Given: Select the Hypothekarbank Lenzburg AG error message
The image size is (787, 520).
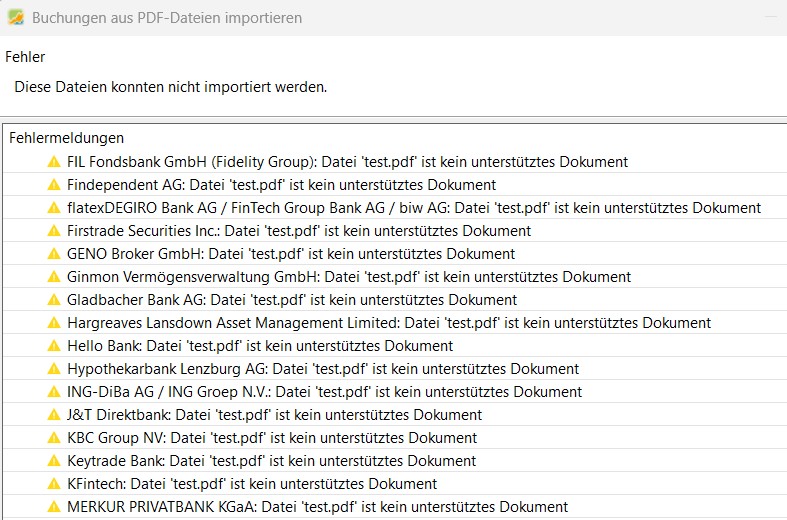Looking at the screenshot, I should (322, 369).
